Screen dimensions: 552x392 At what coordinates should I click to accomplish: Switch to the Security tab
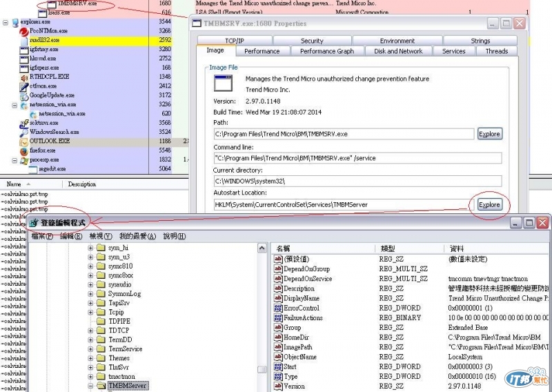pos(312,41)
